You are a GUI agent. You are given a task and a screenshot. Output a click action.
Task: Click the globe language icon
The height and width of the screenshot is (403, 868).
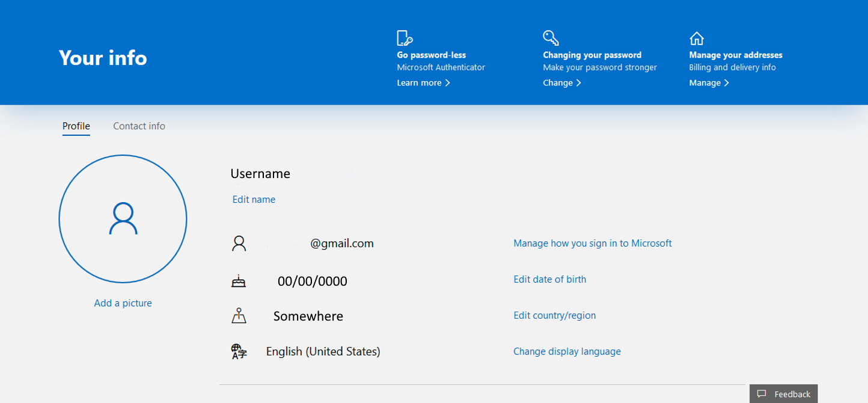(239, 352)
